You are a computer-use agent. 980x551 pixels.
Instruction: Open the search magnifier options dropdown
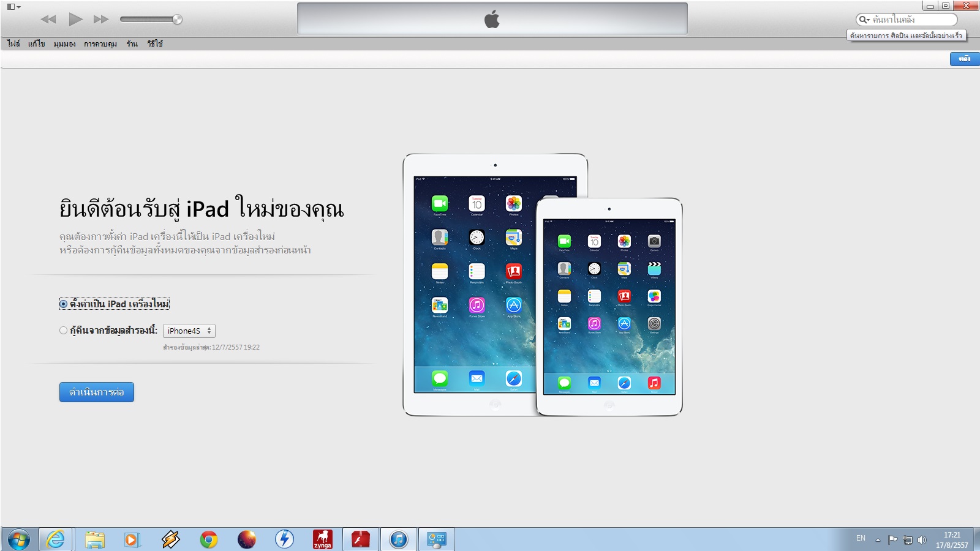coord(864,20)
